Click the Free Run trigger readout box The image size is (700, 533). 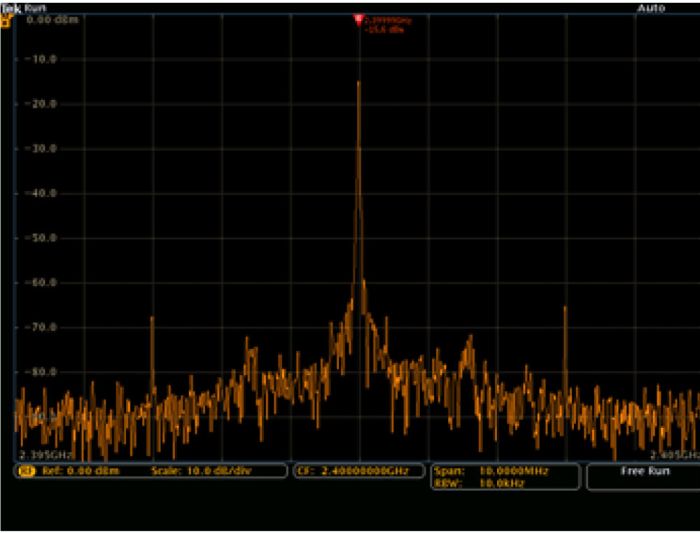tap(644, 477)
